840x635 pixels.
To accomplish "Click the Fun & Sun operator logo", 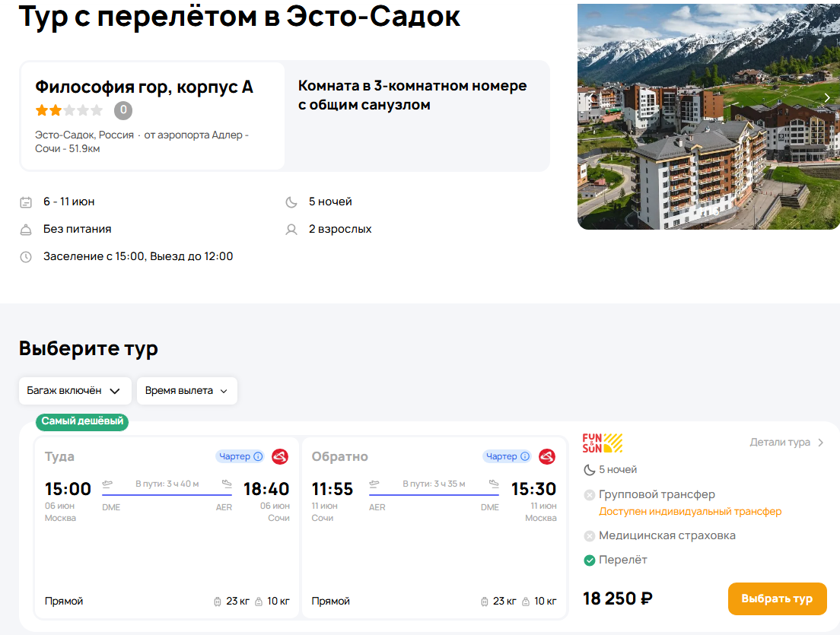I will coord(602,443).
